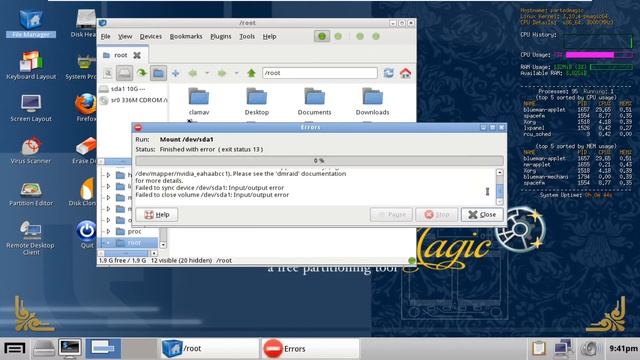Toggle the devices pane toolbar icon
The width and height of the screenshot is (640, 360).
[124, 73]
